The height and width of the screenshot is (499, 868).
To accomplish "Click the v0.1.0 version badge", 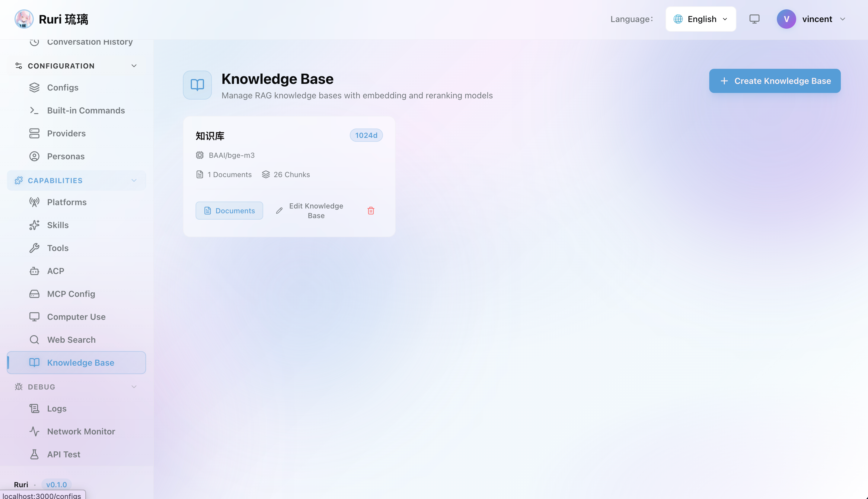I will (56, 484).
